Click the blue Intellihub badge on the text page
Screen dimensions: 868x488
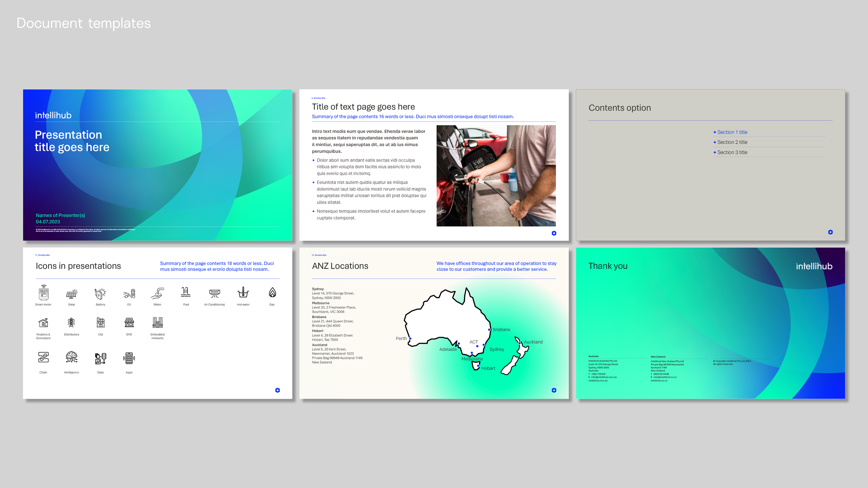(x=553, y=233)
